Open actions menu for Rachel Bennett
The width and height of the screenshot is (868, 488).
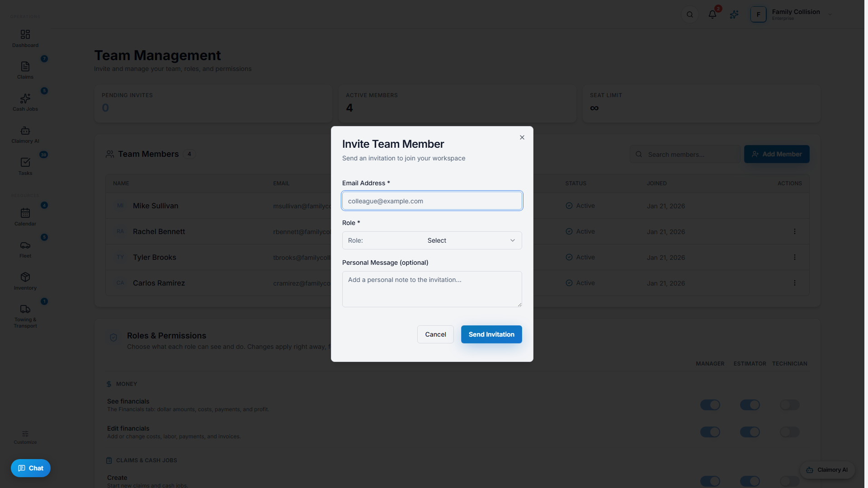click(794, 231)
